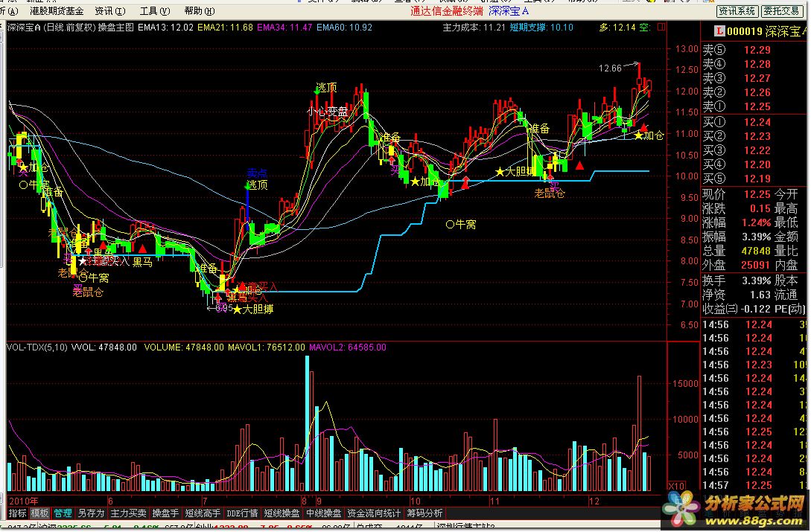Click the 主力成本: 11.21 label

coord(474,28)
